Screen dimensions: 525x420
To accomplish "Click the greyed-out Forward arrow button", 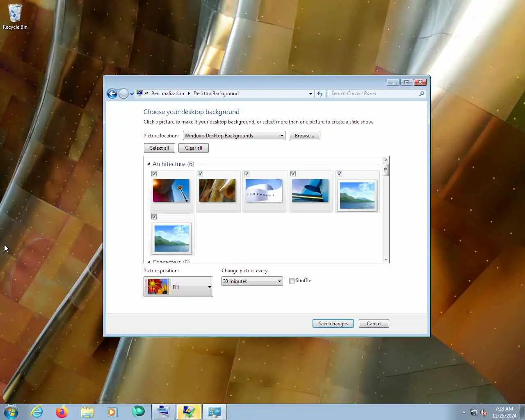I will (x=123, y=94).
